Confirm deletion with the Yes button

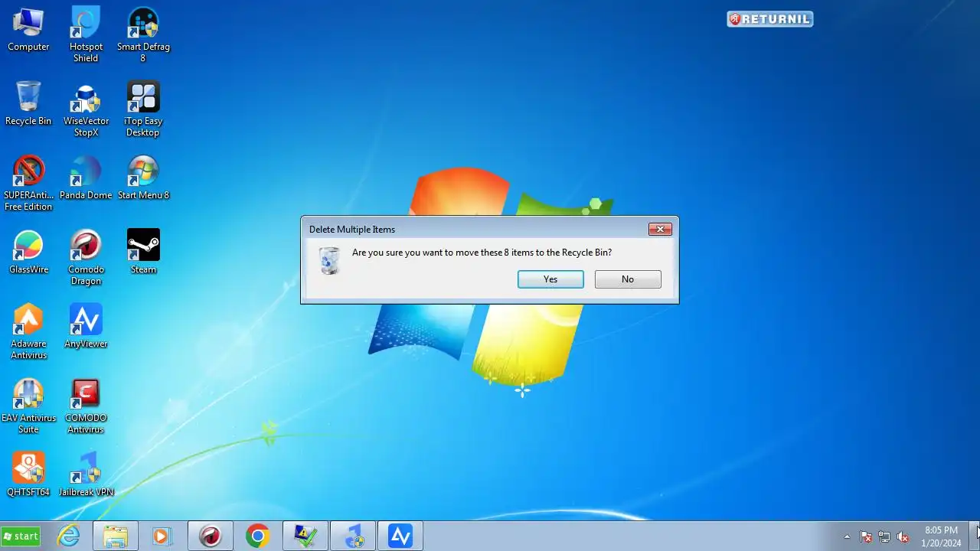[x=550, y=279]
